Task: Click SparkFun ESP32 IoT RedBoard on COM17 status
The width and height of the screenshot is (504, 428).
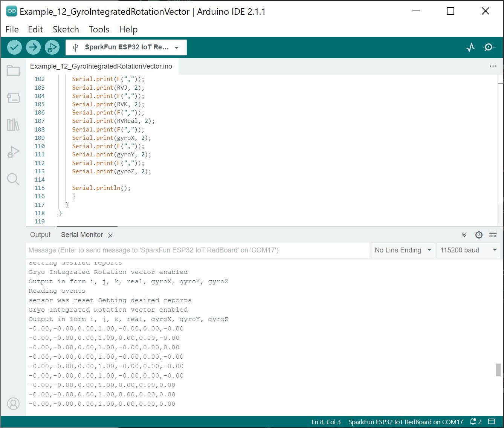Action: pos(406,422)
